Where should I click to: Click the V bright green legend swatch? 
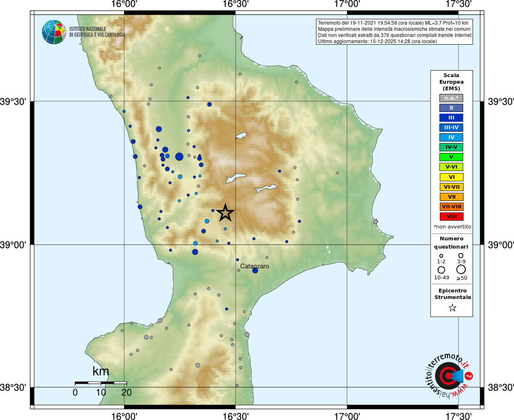(x=451, y=157)
